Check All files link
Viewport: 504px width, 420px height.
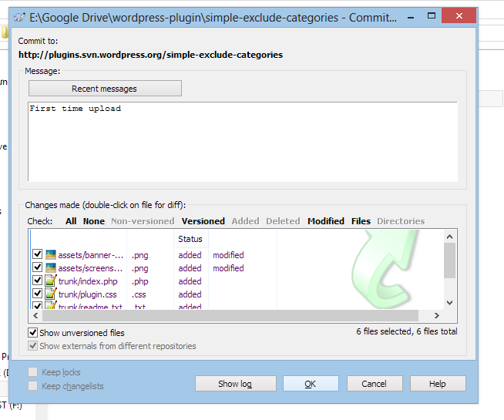[71, 221]
